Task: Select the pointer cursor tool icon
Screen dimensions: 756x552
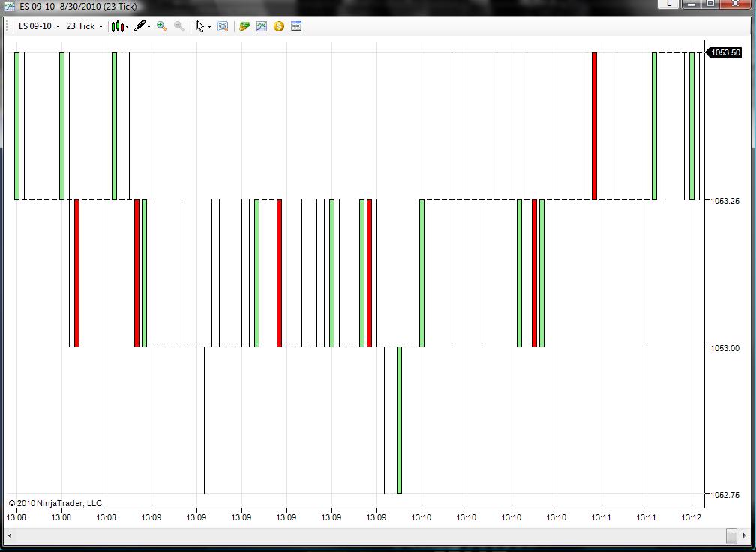Action: (x=200, y=26)
